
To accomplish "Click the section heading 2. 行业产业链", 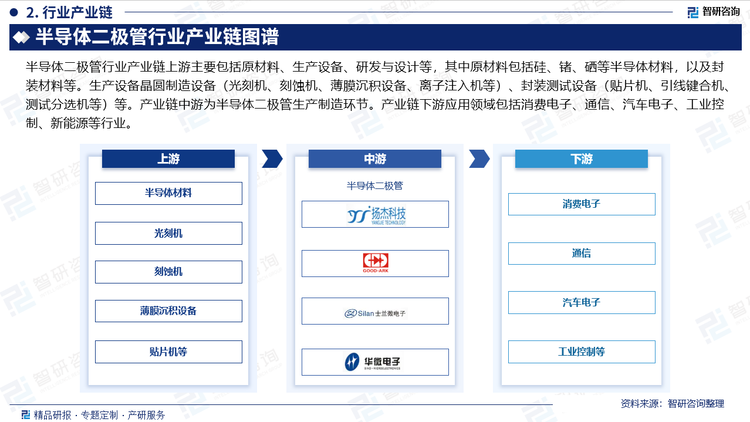I will pos(69,12).
